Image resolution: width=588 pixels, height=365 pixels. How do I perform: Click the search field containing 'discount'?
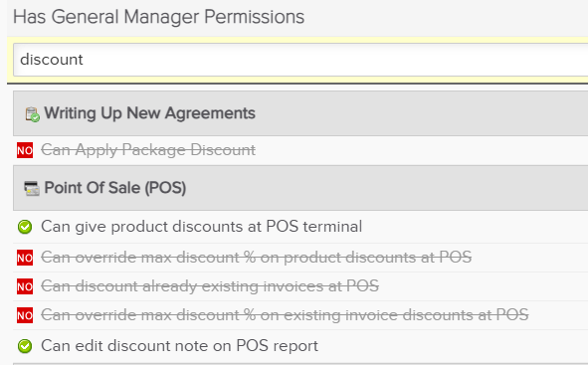300,60
